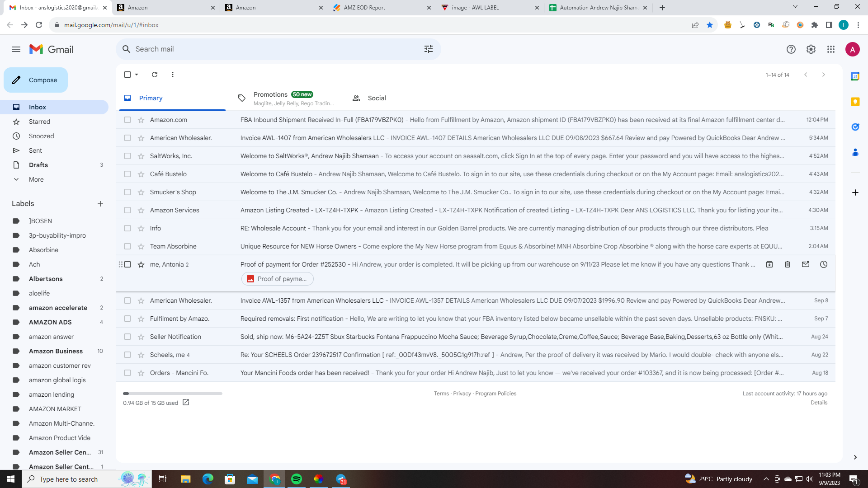Switch to the Social tab
Viewport: 868px width, 488px height.
(400, 98)
